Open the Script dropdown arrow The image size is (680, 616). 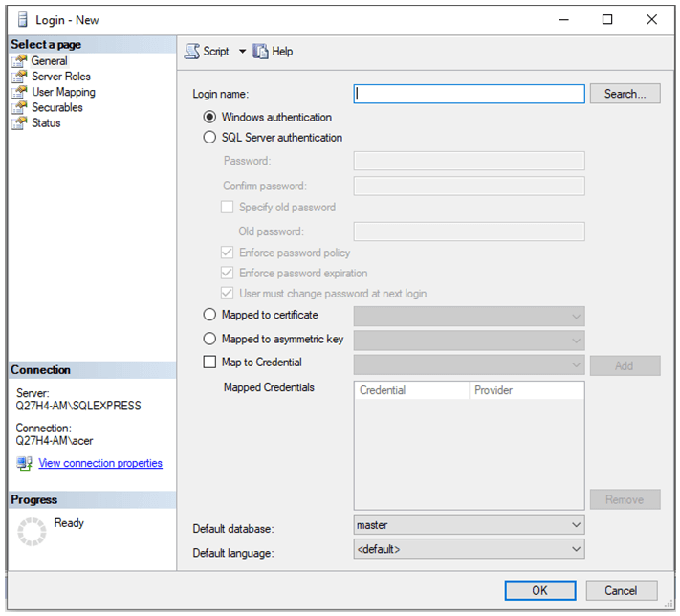click(242, 52)
